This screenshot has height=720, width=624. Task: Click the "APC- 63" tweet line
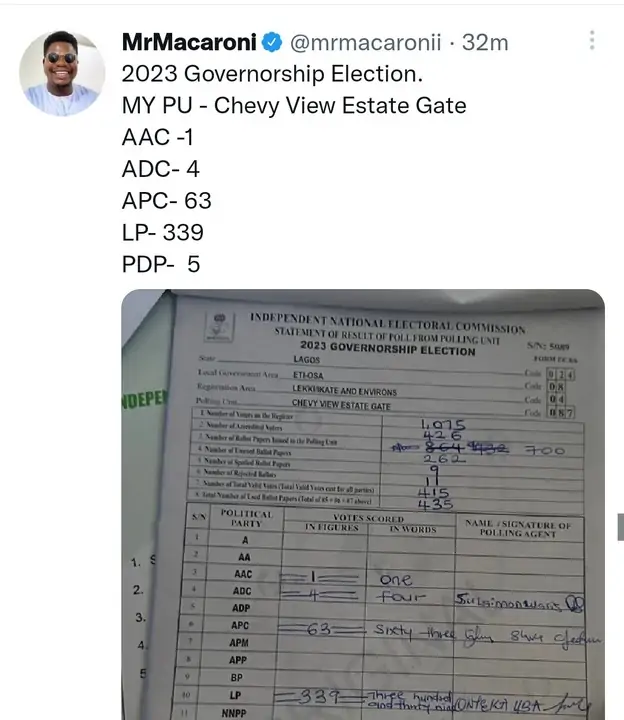(x=166, y=201)
